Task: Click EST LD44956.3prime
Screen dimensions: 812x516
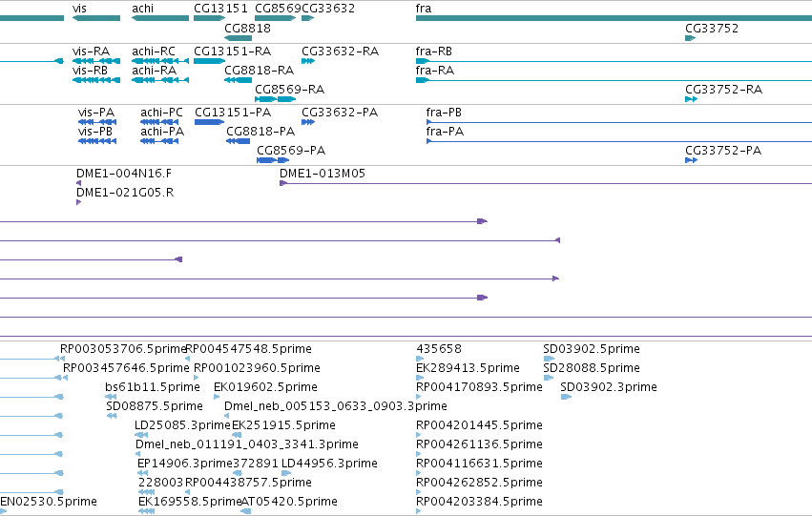Action: point(329,464)
